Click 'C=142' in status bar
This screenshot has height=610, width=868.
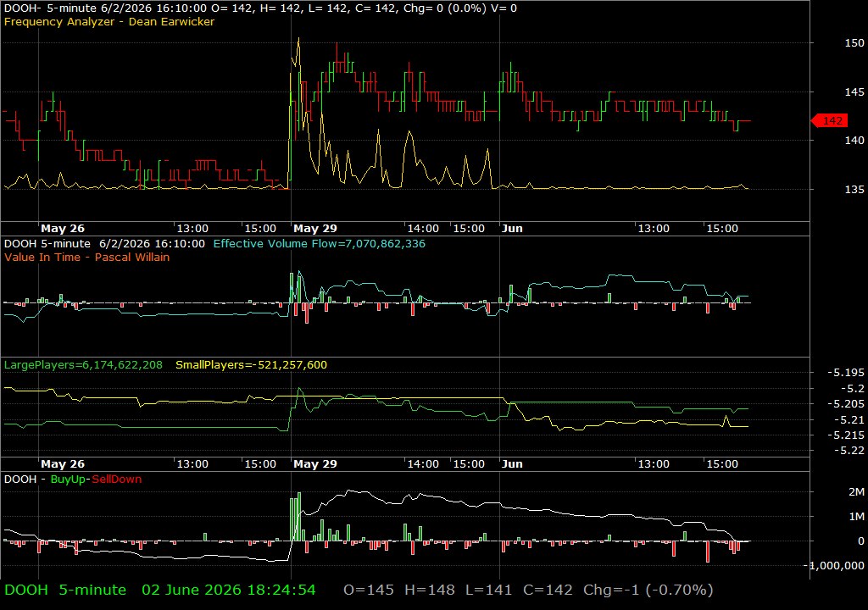tap(548, 590)
